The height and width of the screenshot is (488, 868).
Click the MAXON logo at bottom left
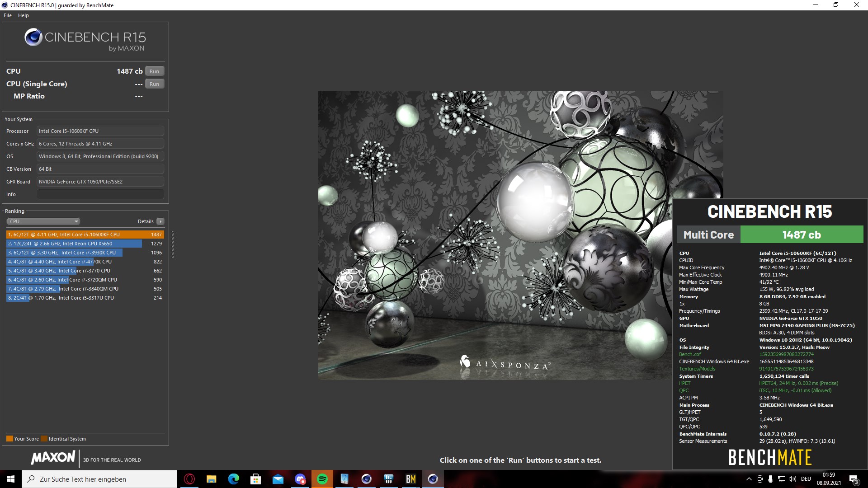pyautogui.click(x=53, y=458)
